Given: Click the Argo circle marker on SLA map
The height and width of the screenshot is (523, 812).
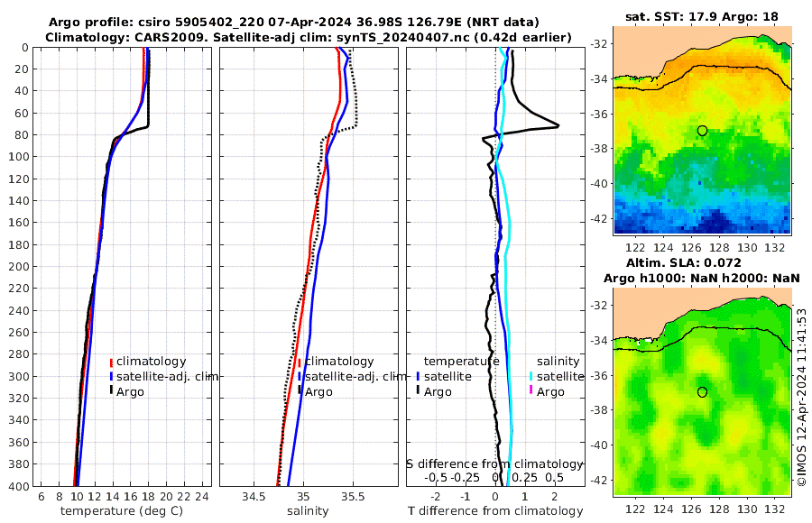Looking at the screenshot, I should 702,392.
